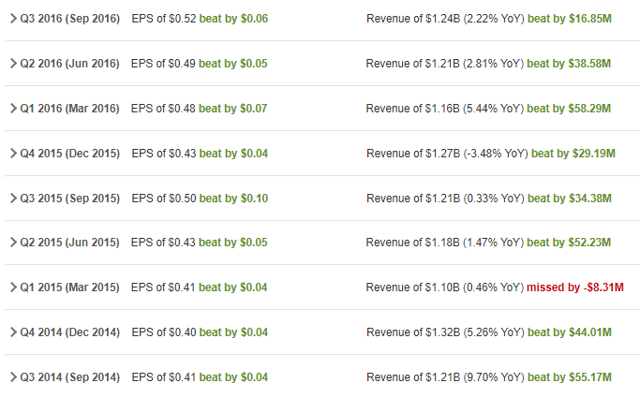Select the missed by -$8.31M revenue text
The width and height of the screenshot is (640, 398).
pyautogui.click(x=575, y=287)
